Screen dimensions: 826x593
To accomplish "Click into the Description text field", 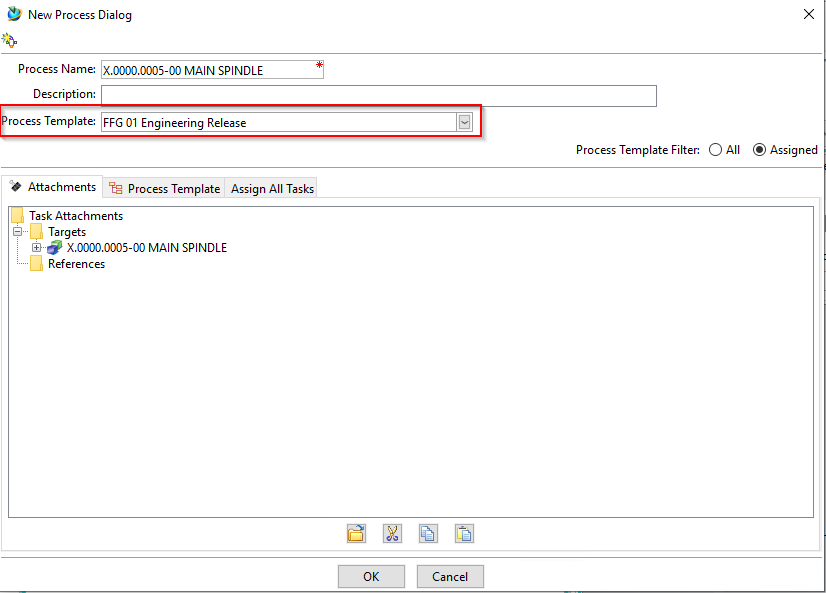I will point(378,95).
